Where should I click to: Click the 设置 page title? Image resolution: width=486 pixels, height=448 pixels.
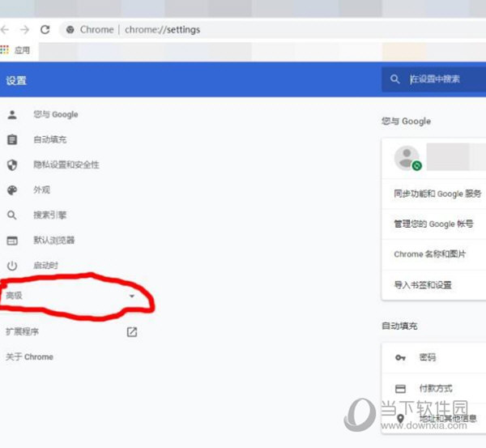(x=16, y=81)
